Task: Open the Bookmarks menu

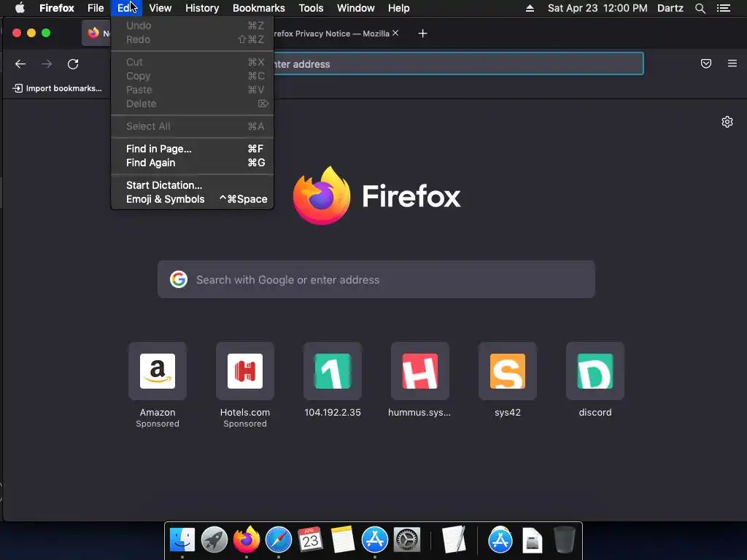Action: [x=259, y=8]
